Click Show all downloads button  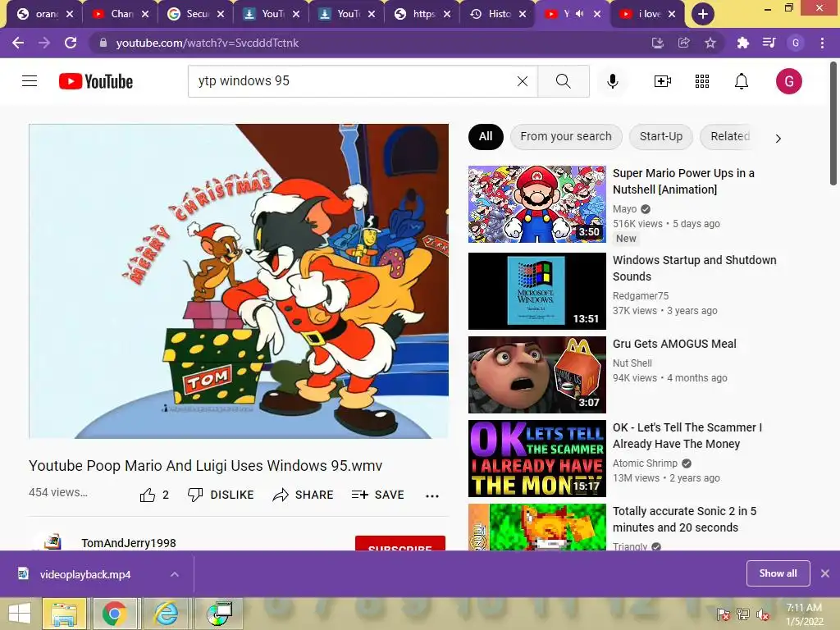point(778,573)
